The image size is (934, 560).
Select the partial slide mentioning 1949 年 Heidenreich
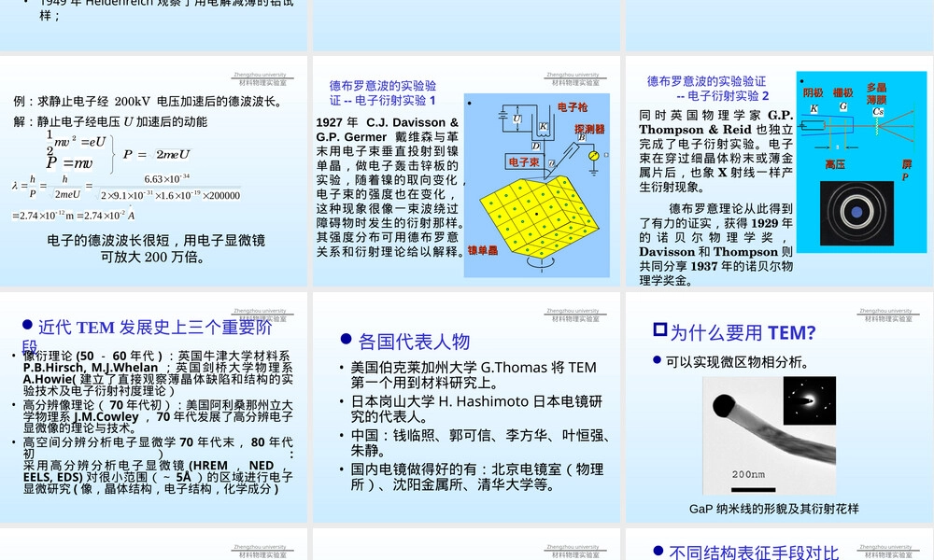tap(154, 25)
